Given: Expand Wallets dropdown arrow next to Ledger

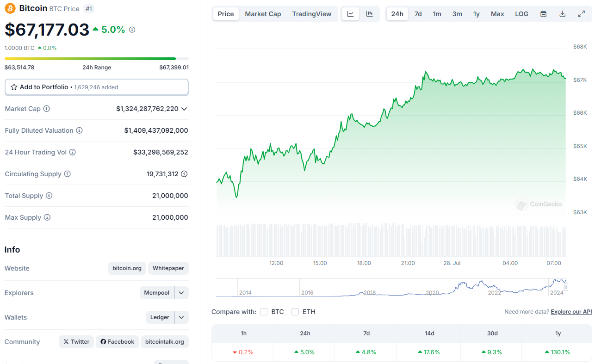Looking at the screenshot, I should click(x=181, y=317).
